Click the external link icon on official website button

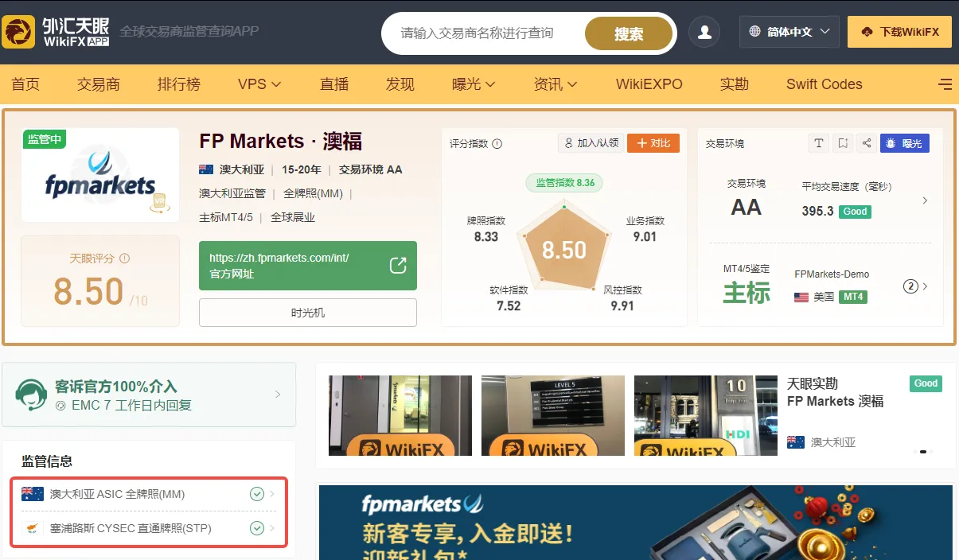pos(398,266)
